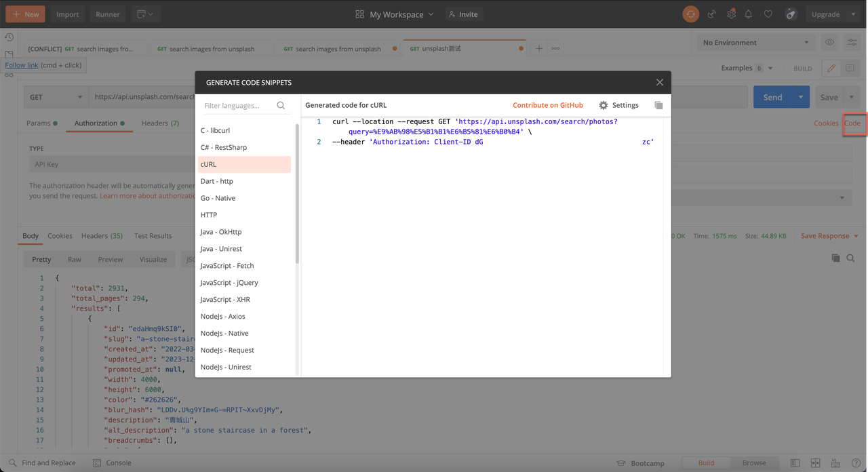Open keyboard shortcuts icon in status bar

(x=835, y=463)
